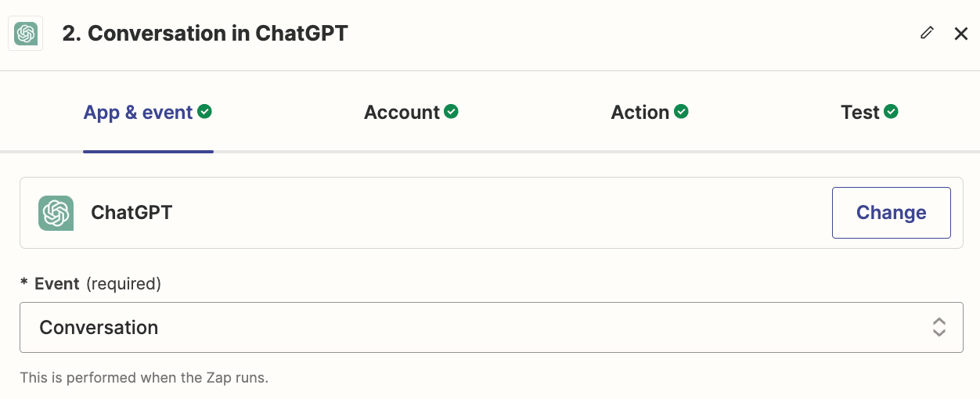
Task: Click the ChatGPT app name label
Action: 132,213
